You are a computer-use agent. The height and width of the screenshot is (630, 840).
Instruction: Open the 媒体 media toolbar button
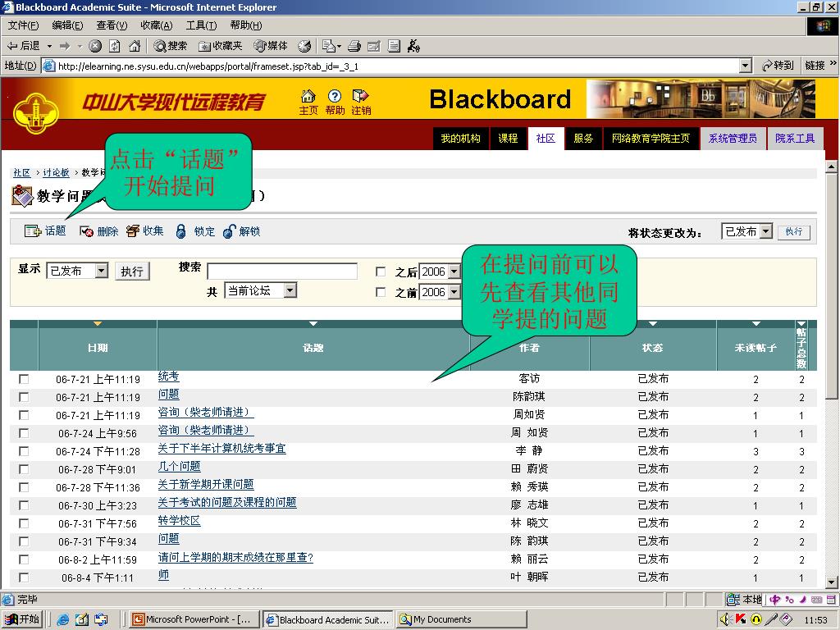(x=271, y=46)
